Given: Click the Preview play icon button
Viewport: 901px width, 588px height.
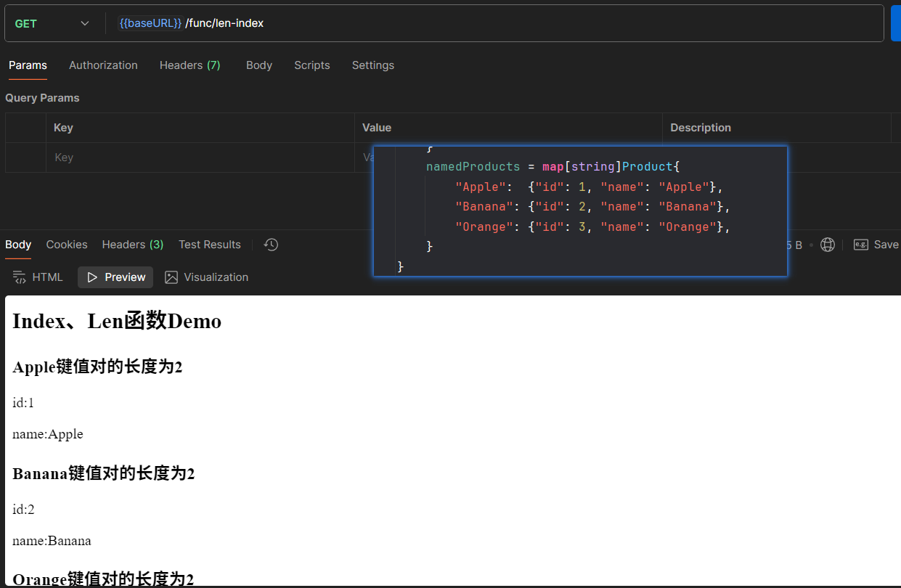Looking at the screenshot, I should (x=115, y=277).
